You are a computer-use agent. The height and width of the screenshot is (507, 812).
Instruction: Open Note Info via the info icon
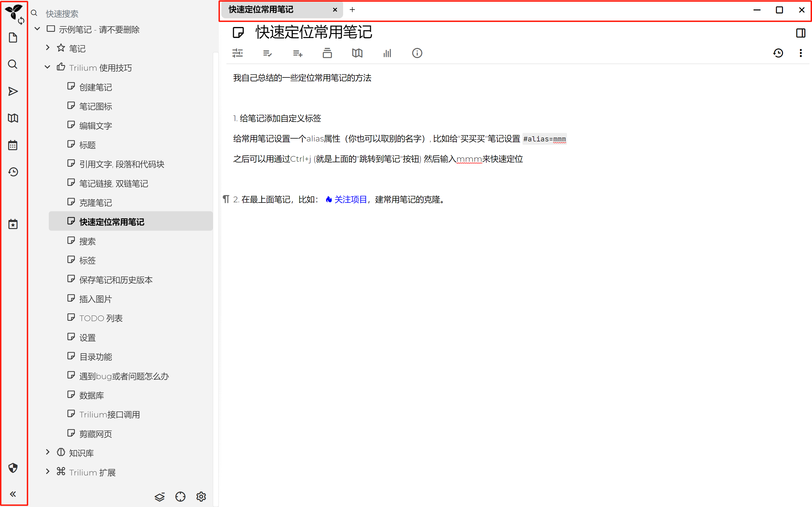pos(417,53)
